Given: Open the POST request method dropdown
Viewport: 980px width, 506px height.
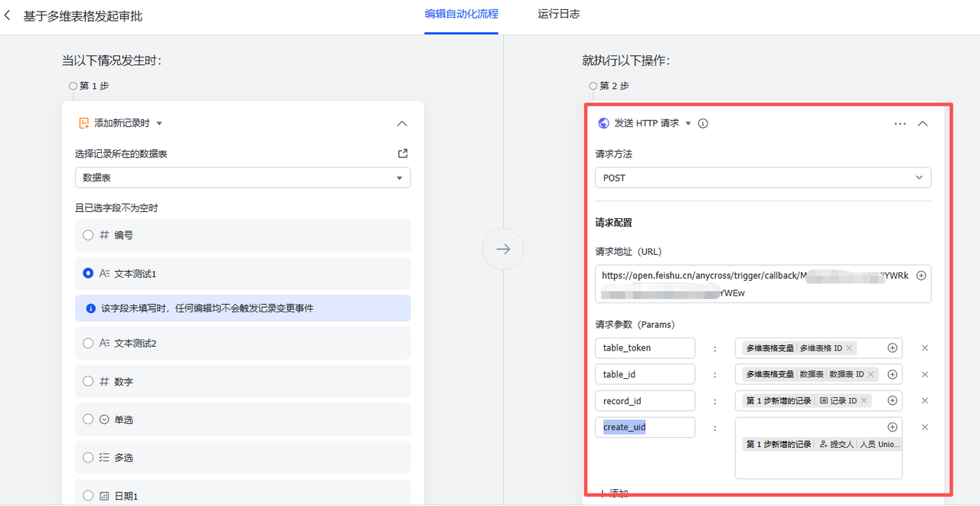Looking at the screenshot, I should 763,178.
